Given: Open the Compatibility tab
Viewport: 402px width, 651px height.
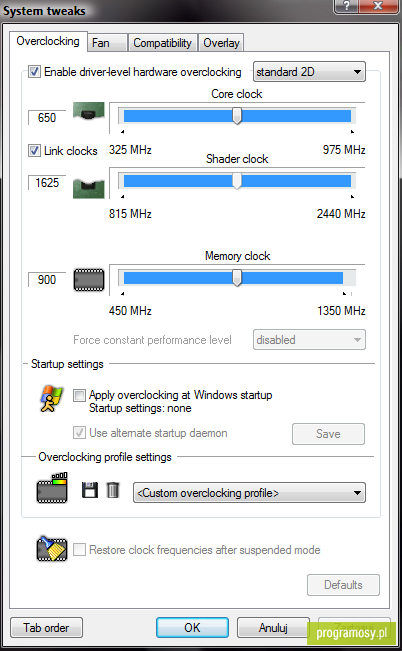Looking at the screenshot, I should [162, 43].
